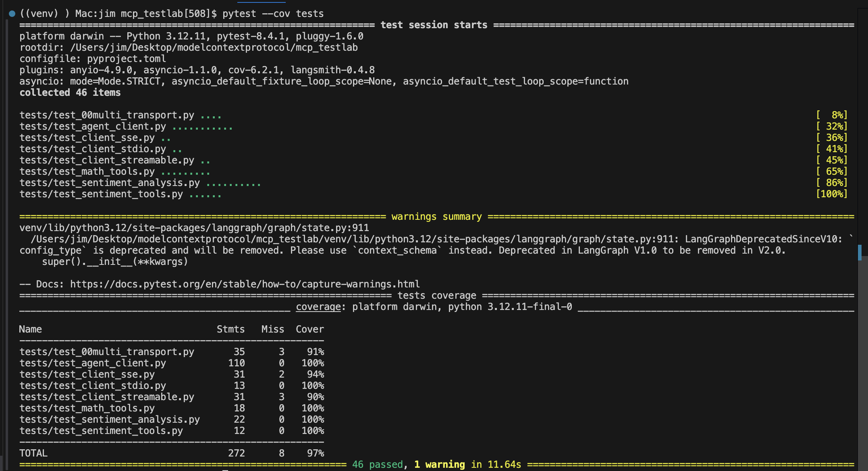Click the blue marker on the scrollbar

860,252
